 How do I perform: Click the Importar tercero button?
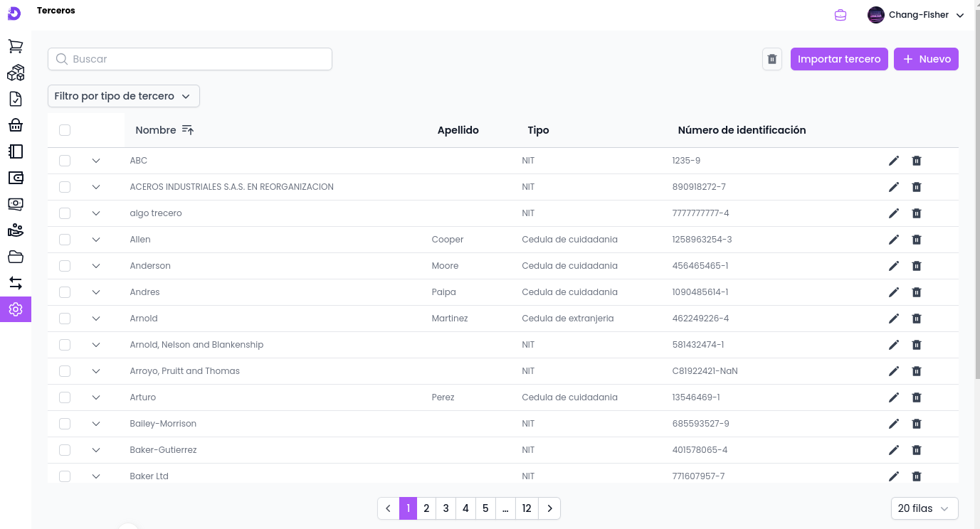(x=839, y=59)
